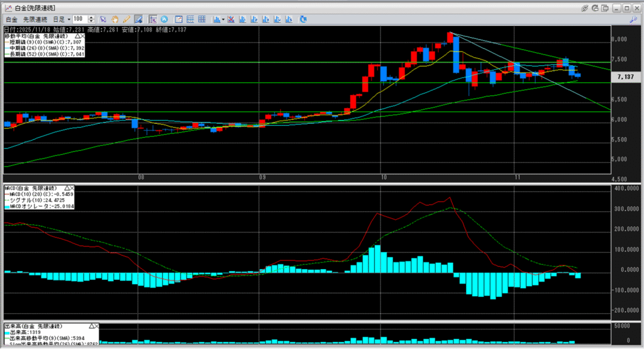Image resolution: width=644 pixels, height=349 pixels.
Task: Open the 日足 timeframe dropdown
Action: pos(69,19)
